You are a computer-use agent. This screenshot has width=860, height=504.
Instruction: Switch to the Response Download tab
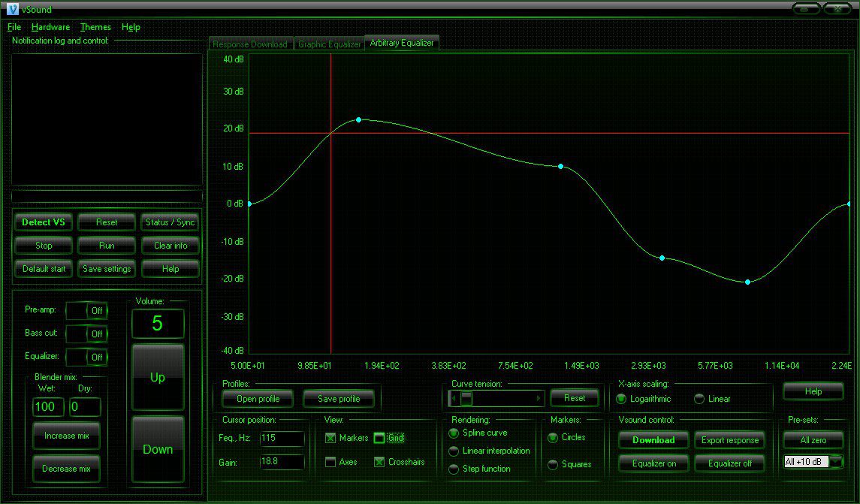pyautogui.click(x=250, y=44)
